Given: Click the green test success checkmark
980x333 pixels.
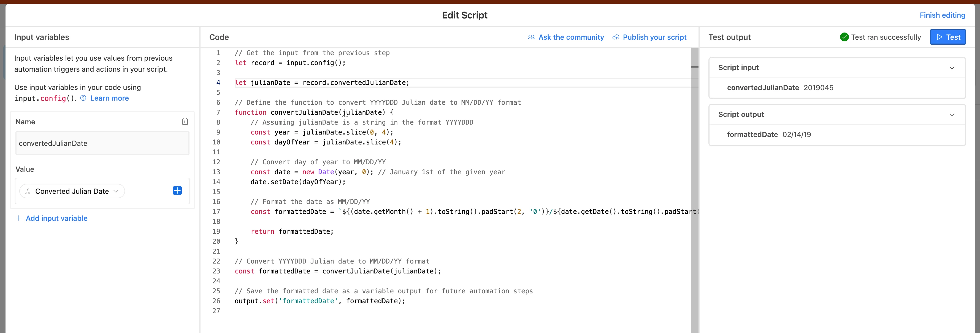Looking at the screenshot, I should [844, 37].
